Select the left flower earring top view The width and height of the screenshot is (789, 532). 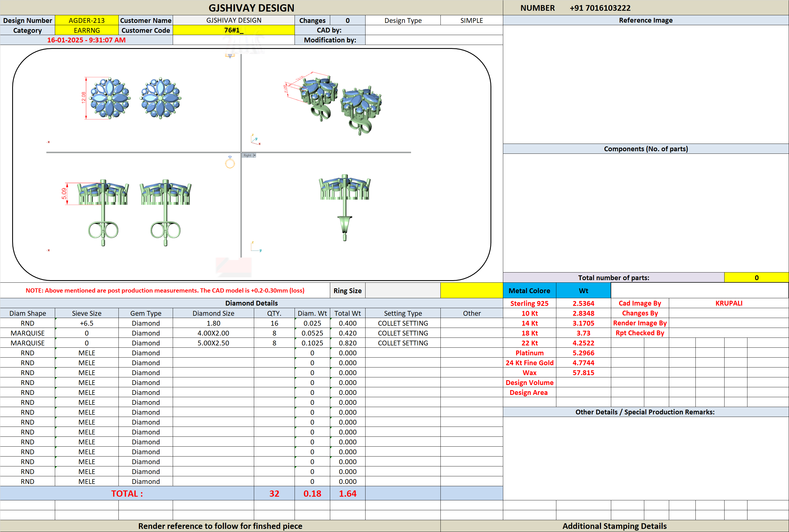pyautogui.click(x=110, y=98)
